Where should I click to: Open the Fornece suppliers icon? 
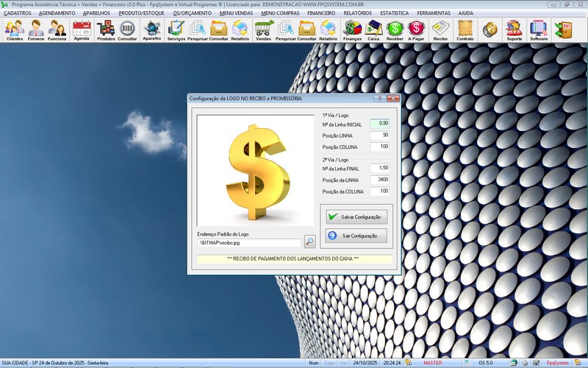tap(36, 30)
